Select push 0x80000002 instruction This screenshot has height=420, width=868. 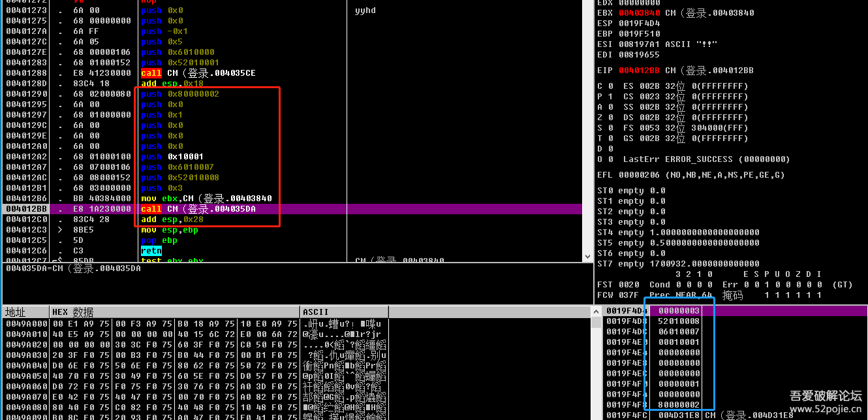180,94
